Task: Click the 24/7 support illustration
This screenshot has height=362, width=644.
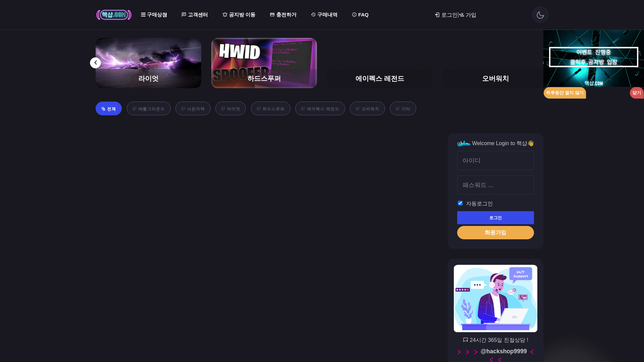Action: click(495, 298)
